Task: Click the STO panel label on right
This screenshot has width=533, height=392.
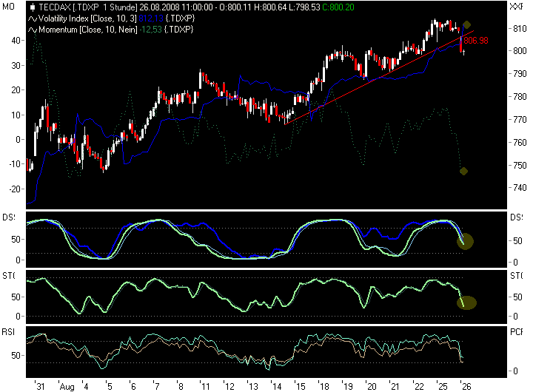Action: pos(517,275)
